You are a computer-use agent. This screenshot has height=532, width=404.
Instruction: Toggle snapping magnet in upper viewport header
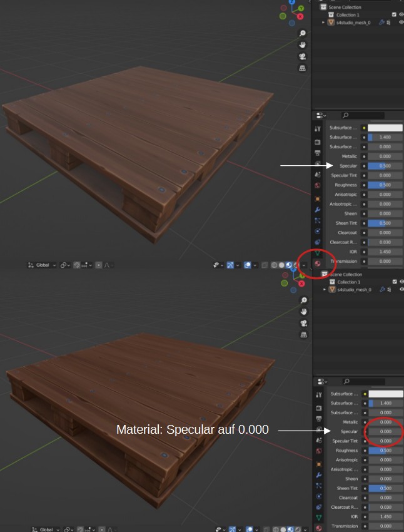77,265
